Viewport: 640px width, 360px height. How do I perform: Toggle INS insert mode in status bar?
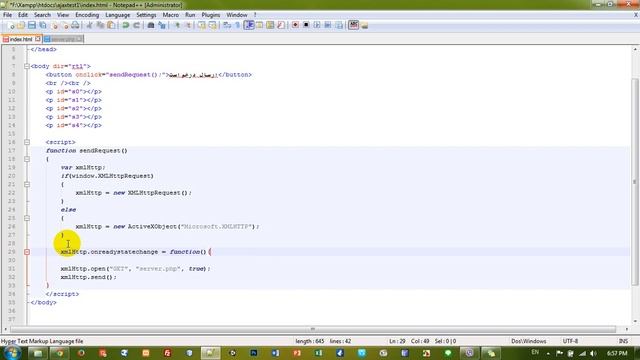pos(623,341)
